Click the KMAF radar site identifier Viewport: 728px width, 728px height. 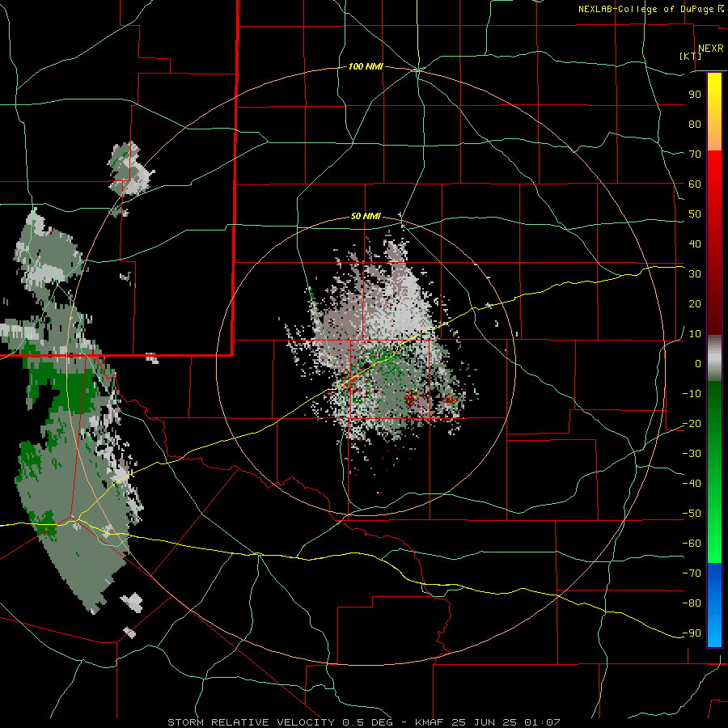tap(430, 722)
